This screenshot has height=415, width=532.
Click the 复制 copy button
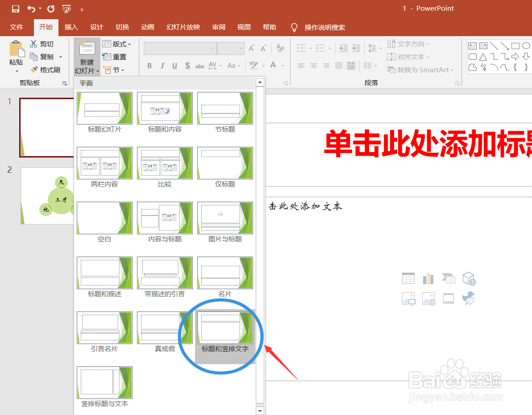(x=42, y=57)
